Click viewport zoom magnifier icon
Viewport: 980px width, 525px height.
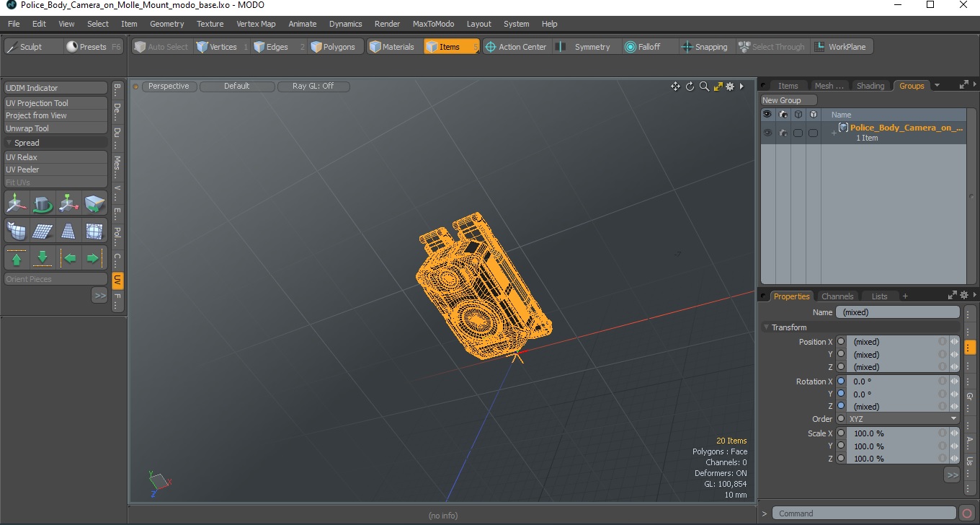(704, 87)
